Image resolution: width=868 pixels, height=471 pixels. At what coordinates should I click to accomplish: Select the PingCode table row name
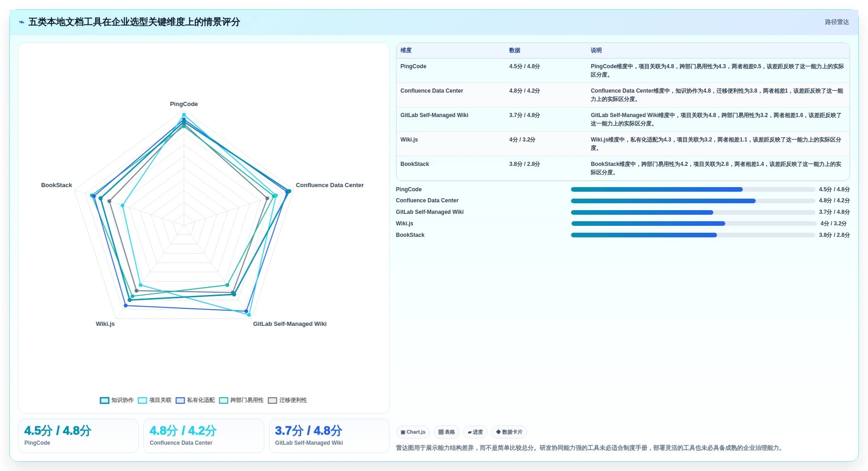click(x=414, y=66)
